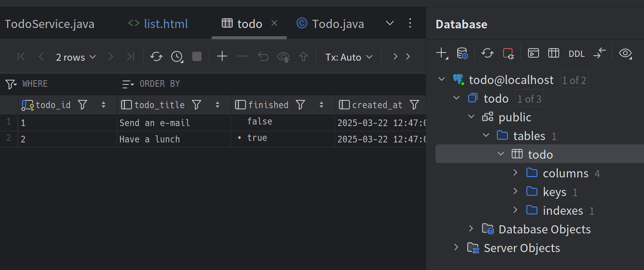Open the query console icon
Viewport: 644px width, 270px height.
tap(533, 53)
